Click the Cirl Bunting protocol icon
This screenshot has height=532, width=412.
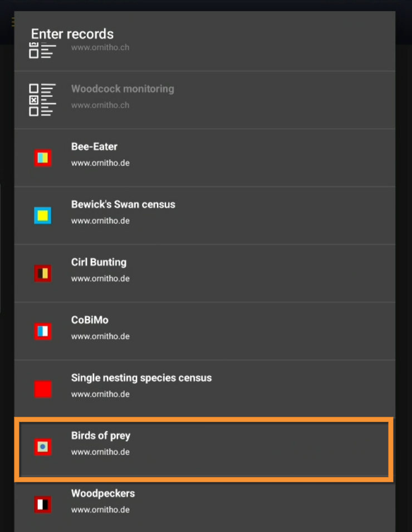(x=43, y=274)
